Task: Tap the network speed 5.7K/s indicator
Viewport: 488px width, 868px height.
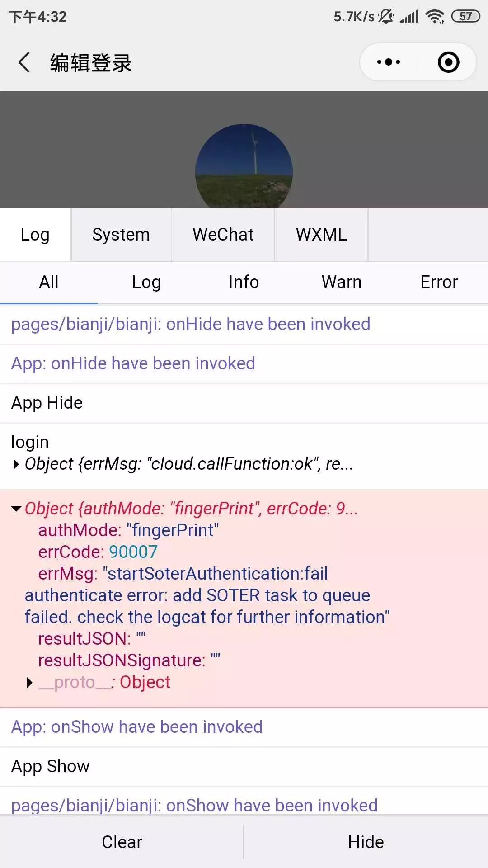Action: point(354,17)
